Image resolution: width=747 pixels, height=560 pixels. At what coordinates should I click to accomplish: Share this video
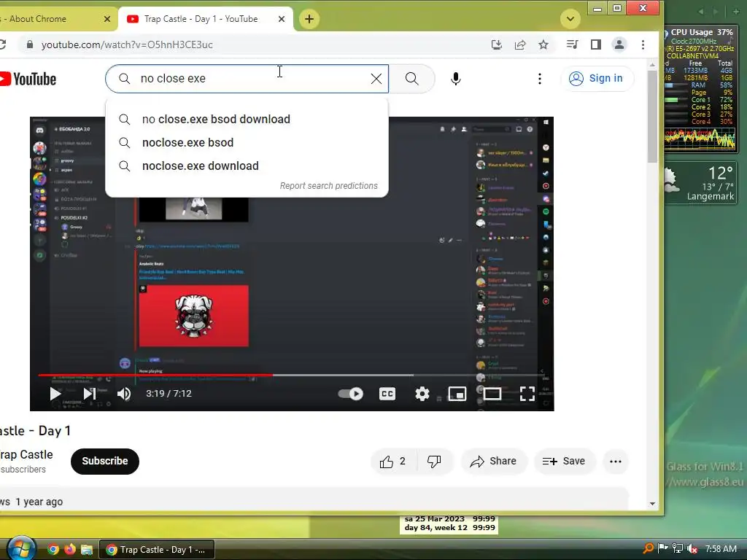pos(494,461)
